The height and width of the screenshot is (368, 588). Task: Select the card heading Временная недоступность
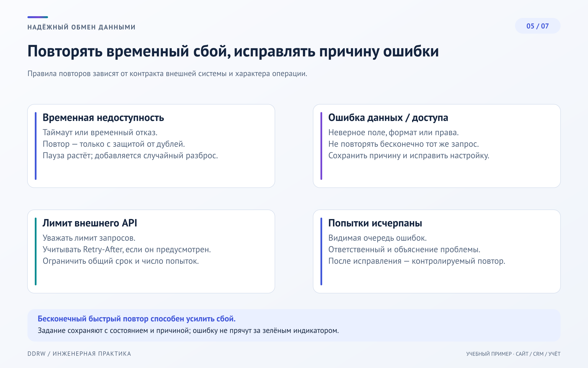[103, 118]
